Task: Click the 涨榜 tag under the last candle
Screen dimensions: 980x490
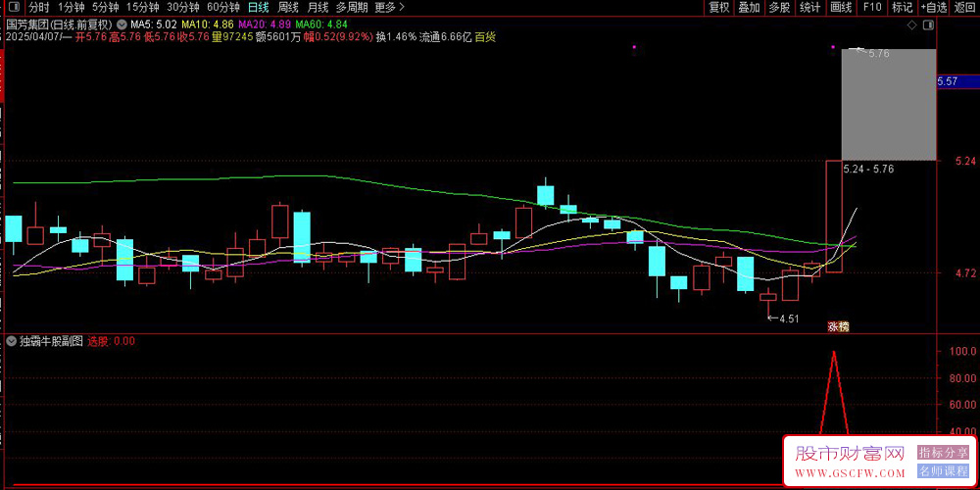Action: (839, 326)
